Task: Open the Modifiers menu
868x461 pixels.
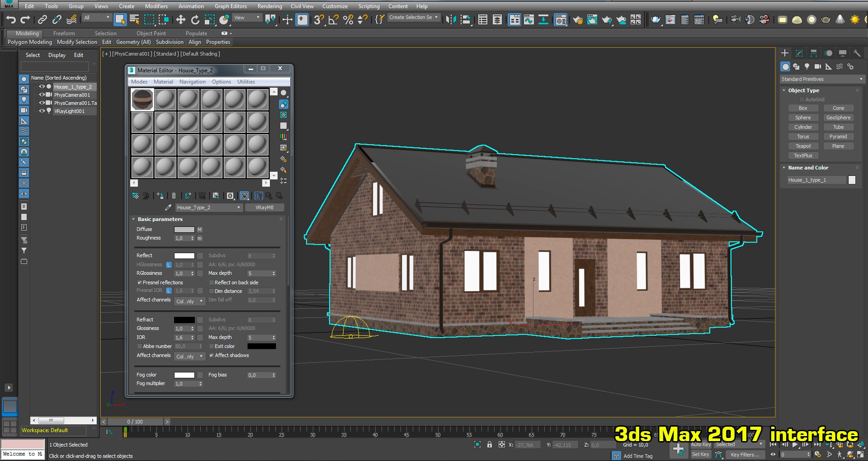Action: coord(156,6)
